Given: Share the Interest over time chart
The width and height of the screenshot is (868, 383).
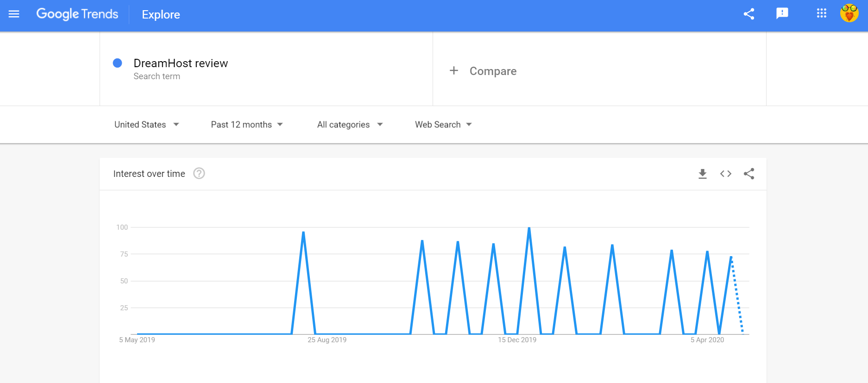Looking at the screenshot, I should pyautogui.click(x=749, y=174).
